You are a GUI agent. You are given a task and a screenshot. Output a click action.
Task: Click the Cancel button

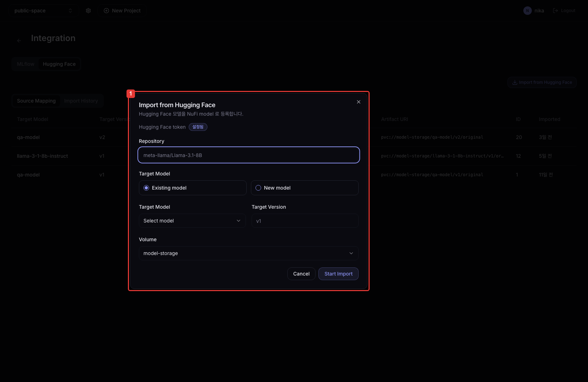pyautogui.click(x=301, y=274)
